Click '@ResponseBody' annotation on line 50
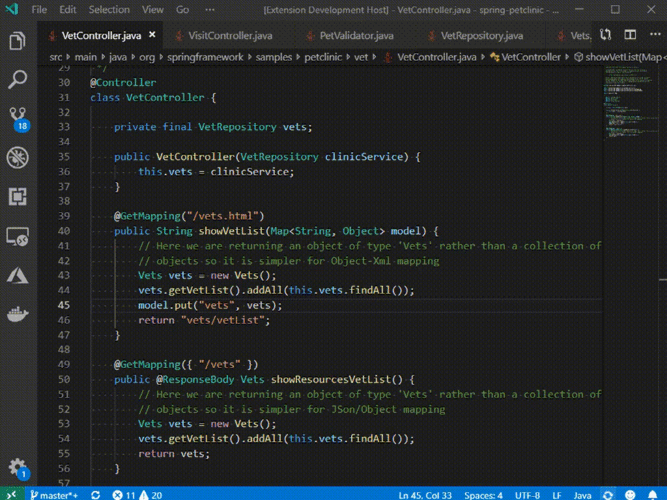This screenshot has width=667, height=500. [195, 380]
